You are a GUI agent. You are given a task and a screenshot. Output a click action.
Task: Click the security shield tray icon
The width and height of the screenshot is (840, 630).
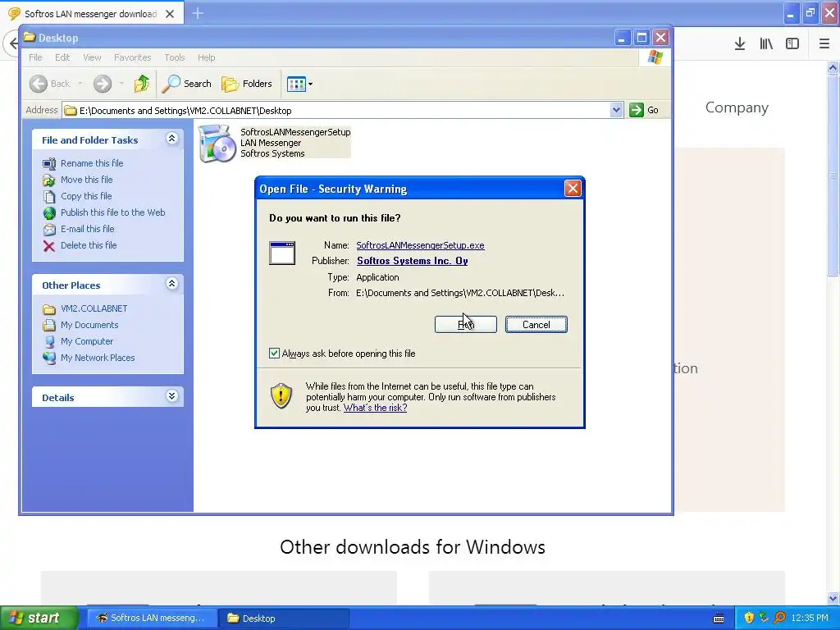click(748, 619)
